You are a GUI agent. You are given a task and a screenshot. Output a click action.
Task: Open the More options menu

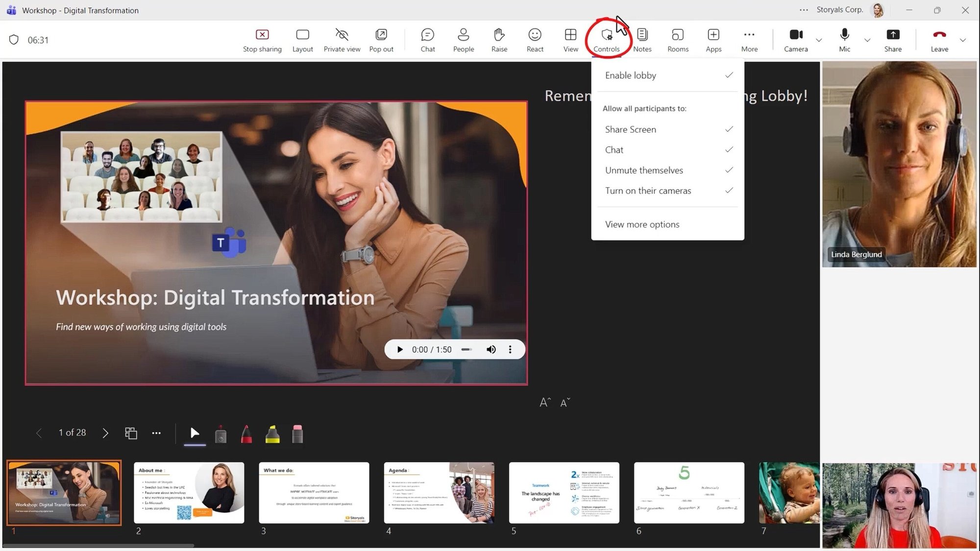pyautogui.click(x=749, y=40)
